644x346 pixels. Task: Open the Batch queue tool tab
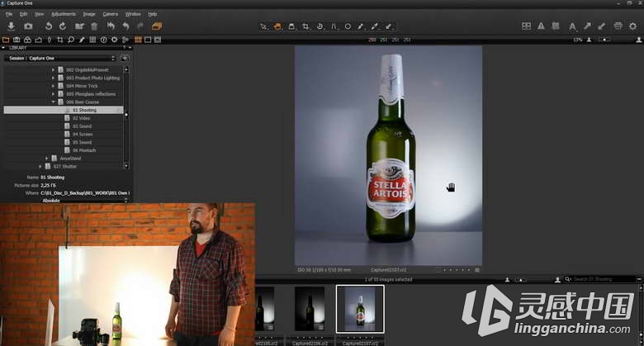pos(125,40)
